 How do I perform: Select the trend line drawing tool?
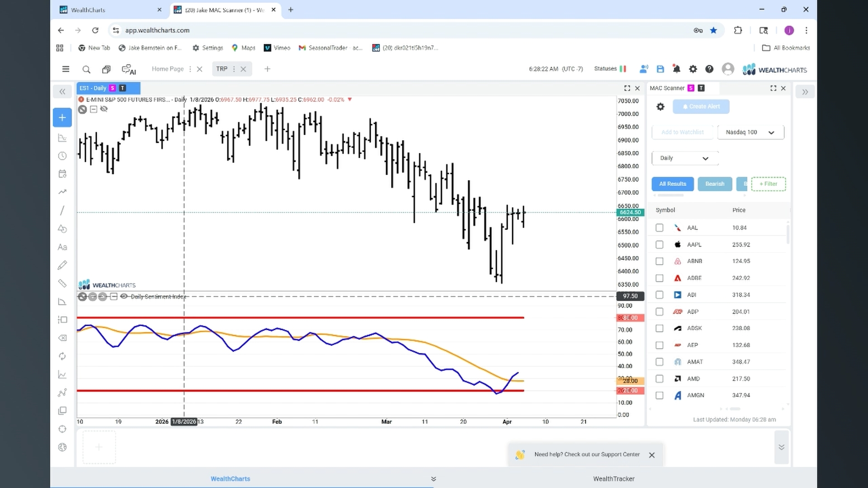click(x=62, y=211)
